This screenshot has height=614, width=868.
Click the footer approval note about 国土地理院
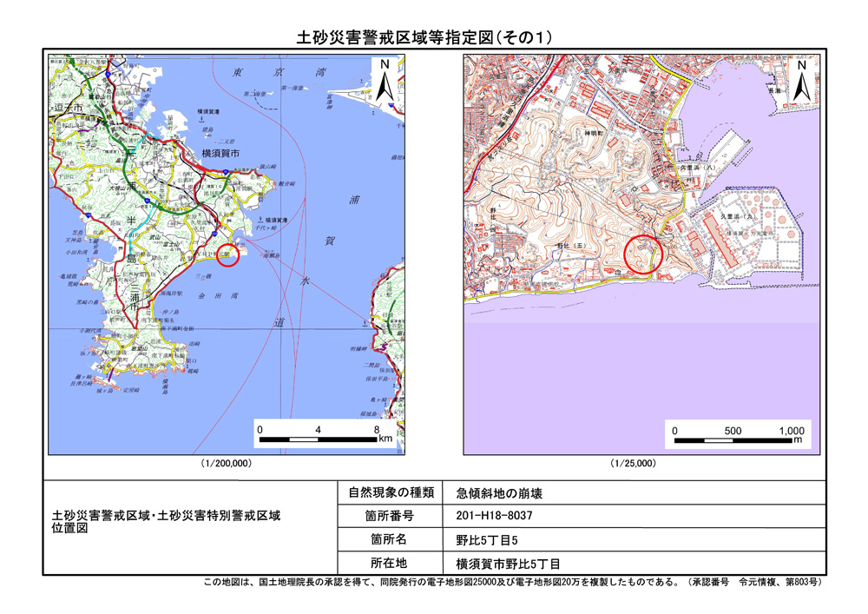512,583
